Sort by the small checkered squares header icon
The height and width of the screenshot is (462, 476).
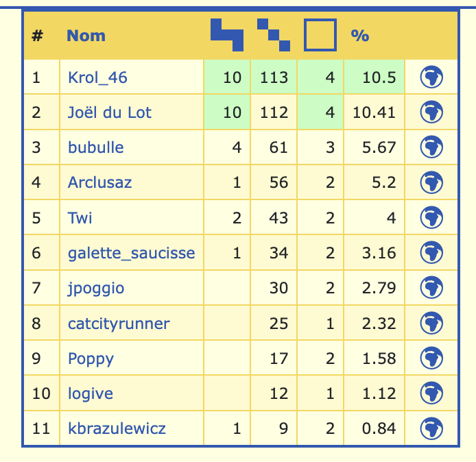tap(273, 35)
